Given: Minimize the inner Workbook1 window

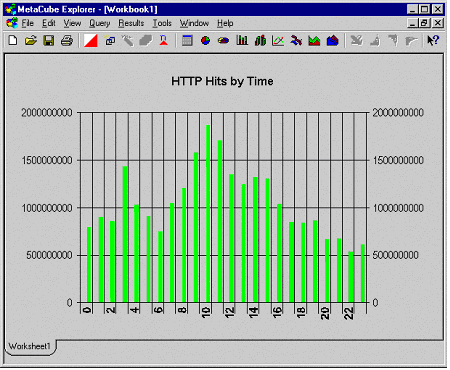Looking at the screenshot, I should [x=413, y=23].
